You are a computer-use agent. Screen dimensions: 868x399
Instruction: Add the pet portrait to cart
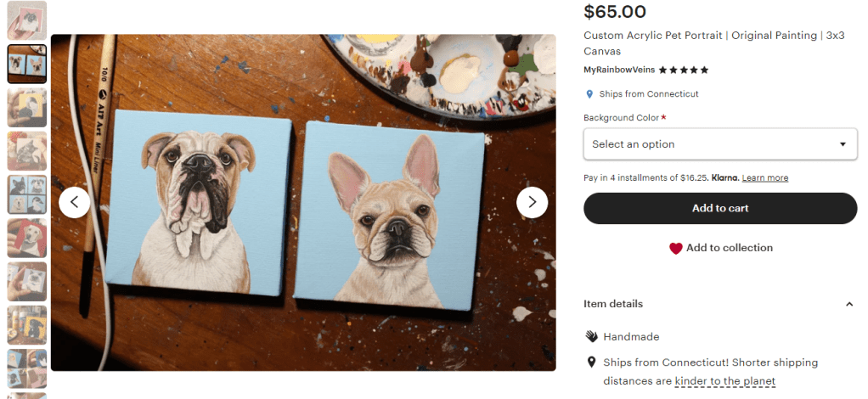point(719,208)
